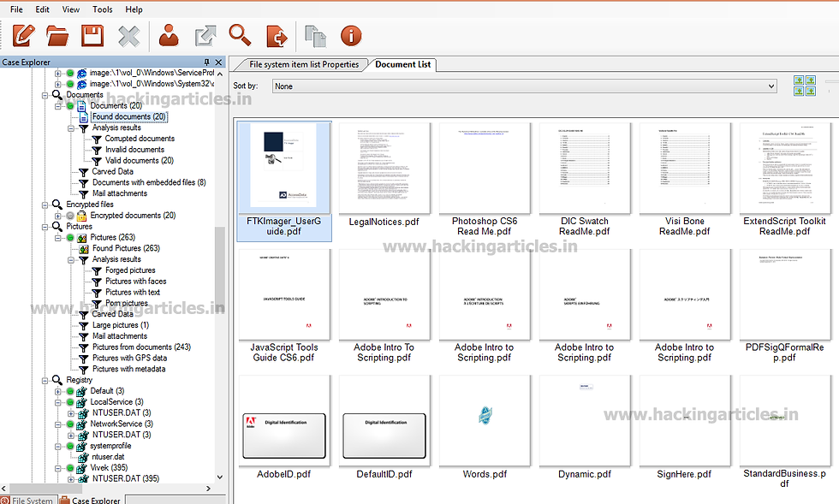Image resolution: width=839 pixels, height=504 pixels.
Task: Collapse the Documents search node
Action: pyautogui.click(x=45, y=95)
